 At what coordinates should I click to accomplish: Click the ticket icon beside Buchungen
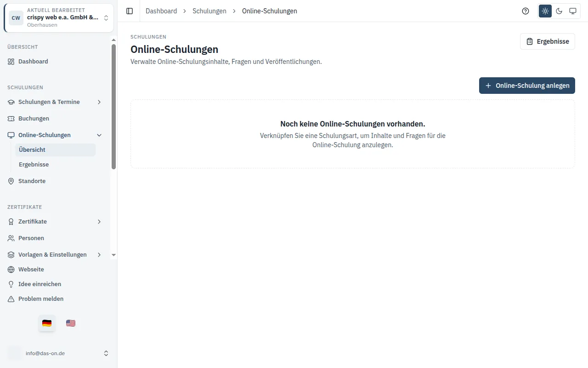tap(11, 119)
